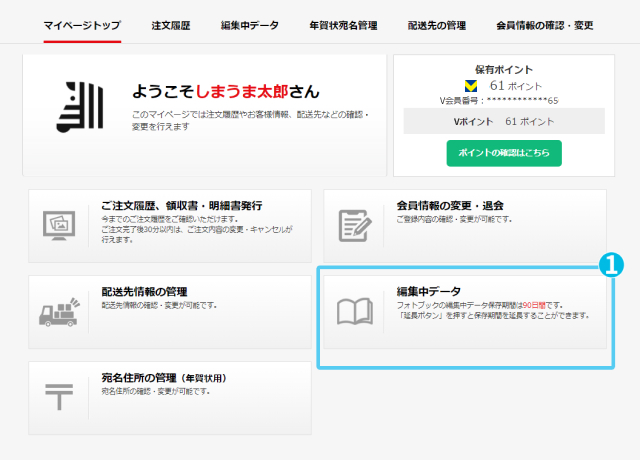Open the 会員情報の確認・変更 tab
The image size is (640, 460).
pos(543,25)
